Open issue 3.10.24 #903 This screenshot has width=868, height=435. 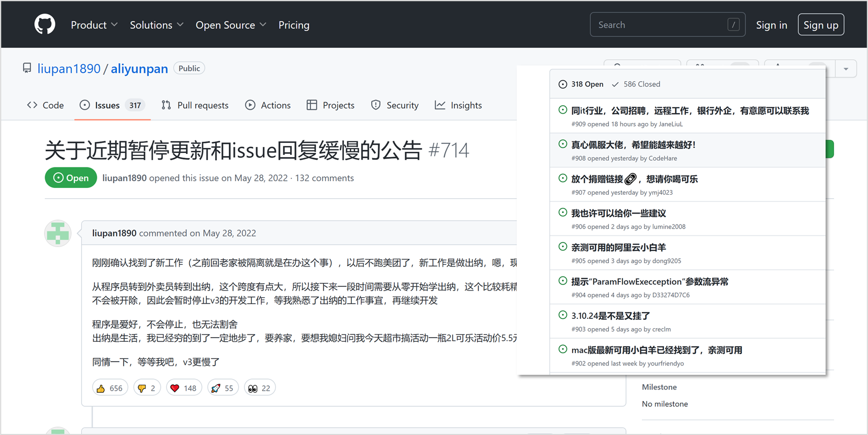[x=610, y=316]
